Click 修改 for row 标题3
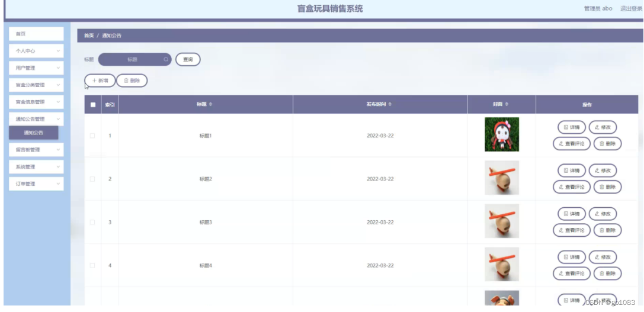Image resolution: width=644 pixels, height=312 pixels. 603,214
